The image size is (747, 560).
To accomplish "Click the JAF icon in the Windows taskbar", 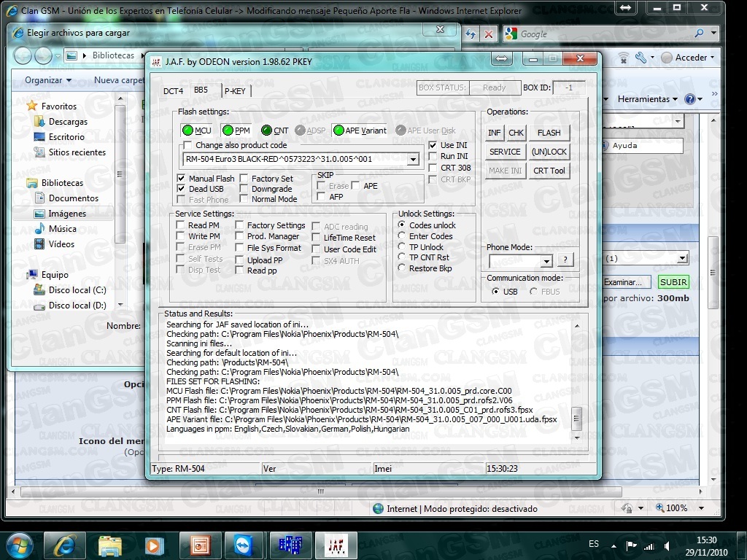I will coord(336,545).
